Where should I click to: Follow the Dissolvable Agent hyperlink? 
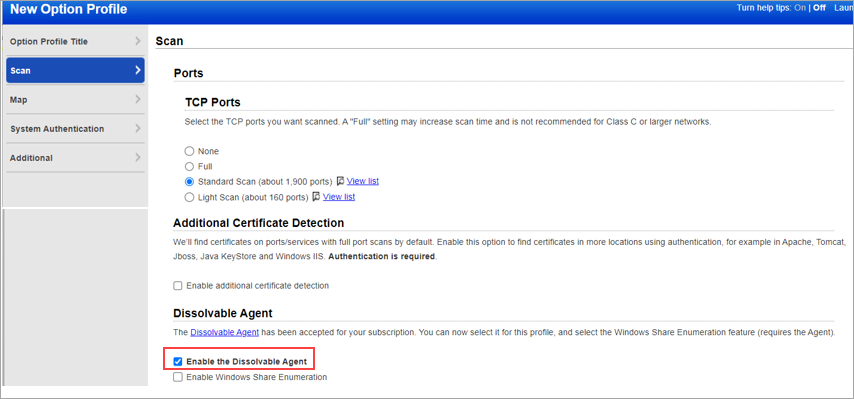224,332
